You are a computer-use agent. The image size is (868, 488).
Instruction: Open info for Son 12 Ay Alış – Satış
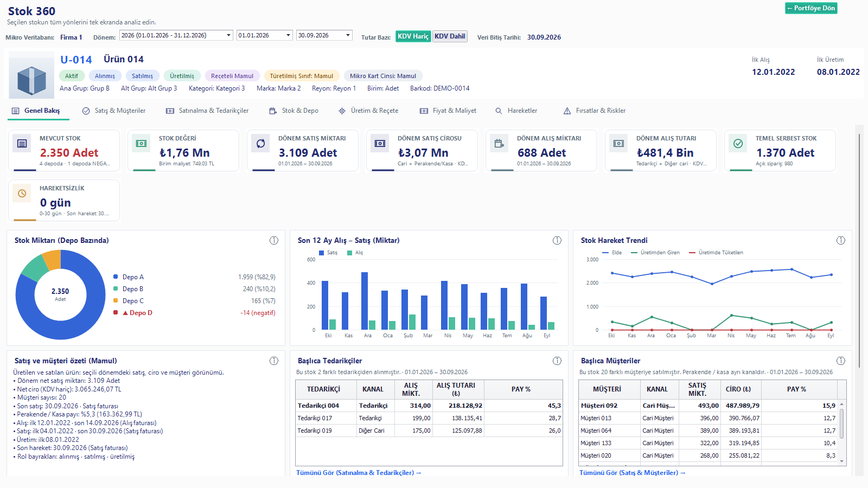coord(557,240)
